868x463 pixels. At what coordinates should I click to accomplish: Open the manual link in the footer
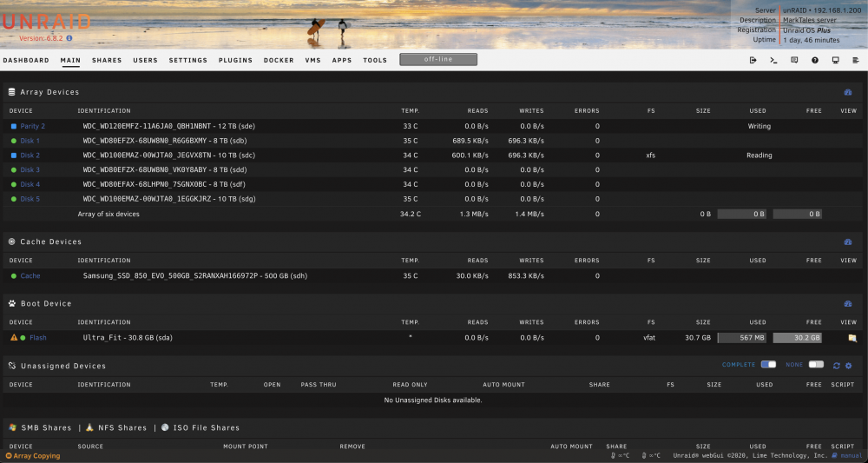pos(852,456)
